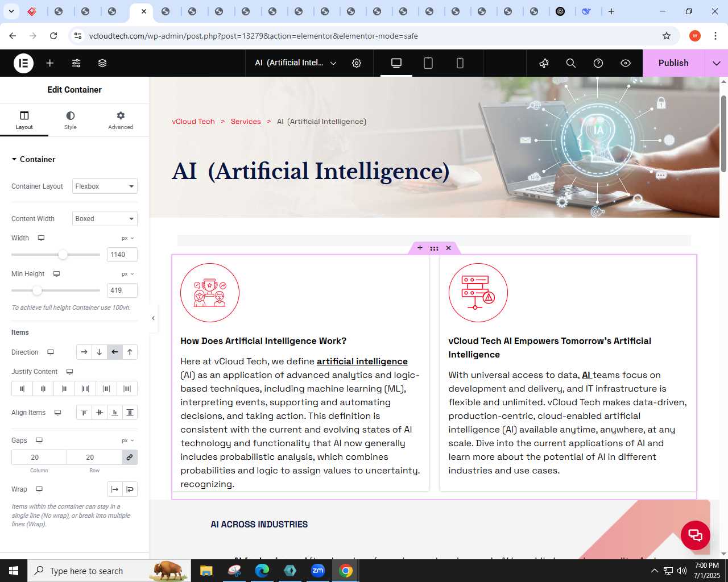Viewport: 728px width, 582px height.
Task: Select Wrap option
Action: tap(130, 489)
